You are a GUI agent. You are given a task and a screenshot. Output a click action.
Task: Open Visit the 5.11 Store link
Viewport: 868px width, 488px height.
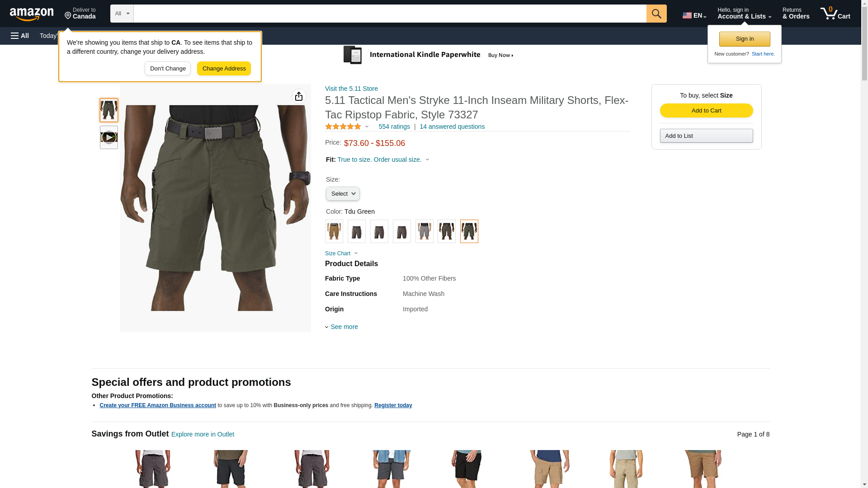pyautogui.click(x=351, y=89)
